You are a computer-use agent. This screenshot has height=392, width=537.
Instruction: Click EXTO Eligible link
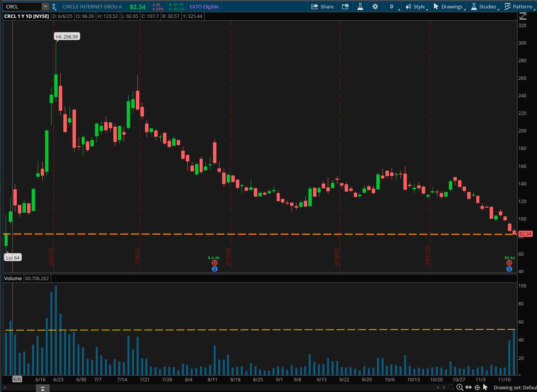204,6
